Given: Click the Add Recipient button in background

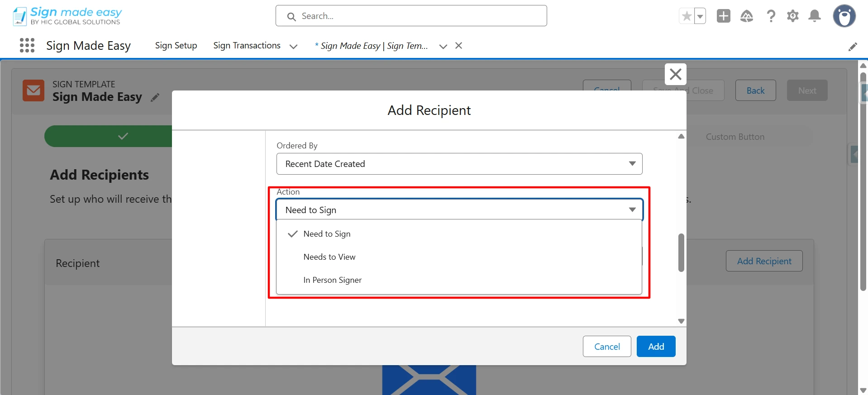Looking at the screenshot, I should [764, 261].
